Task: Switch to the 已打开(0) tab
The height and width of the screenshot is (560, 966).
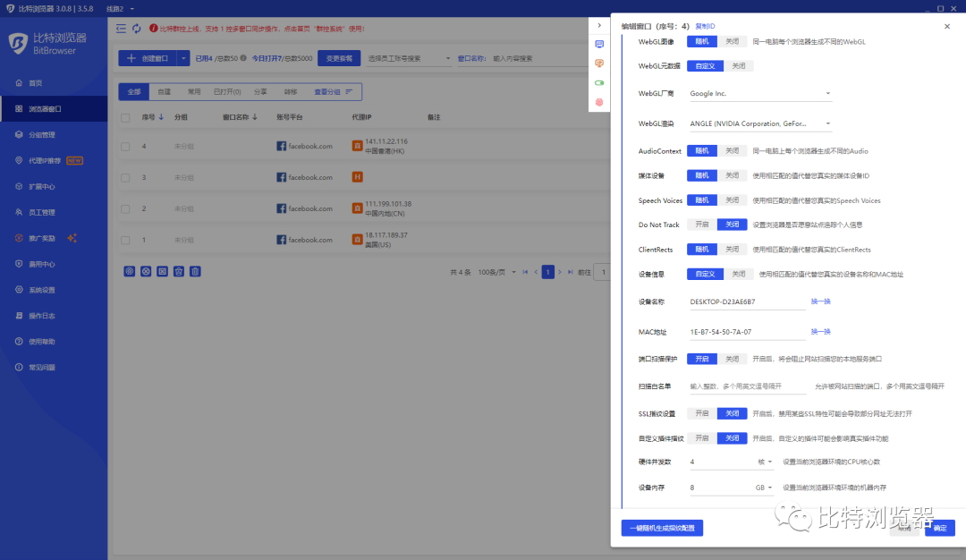Action: (x=226, y=91)
